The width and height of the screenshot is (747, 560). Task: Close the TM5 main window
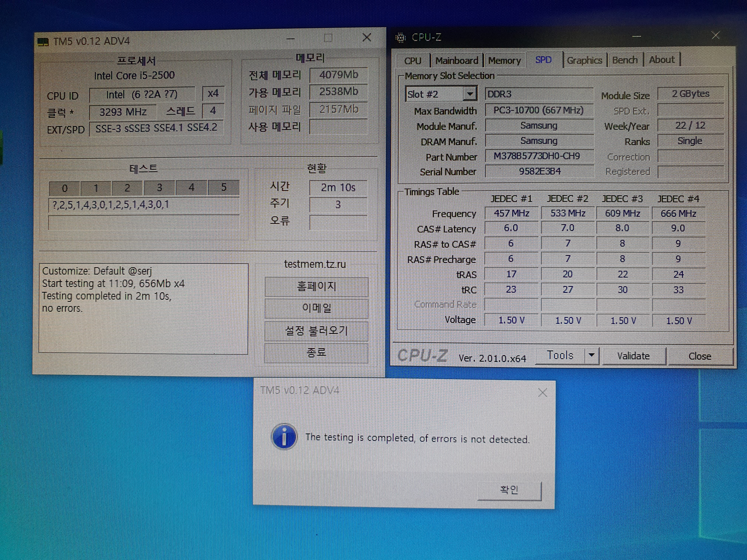pyautogui.click(x=367, y=37)
